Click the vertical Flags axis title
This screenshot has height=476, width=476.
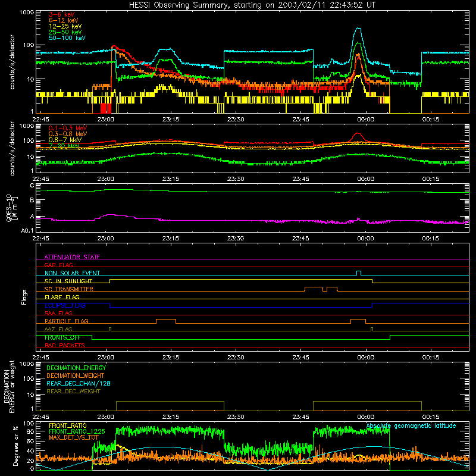[24, 297]
